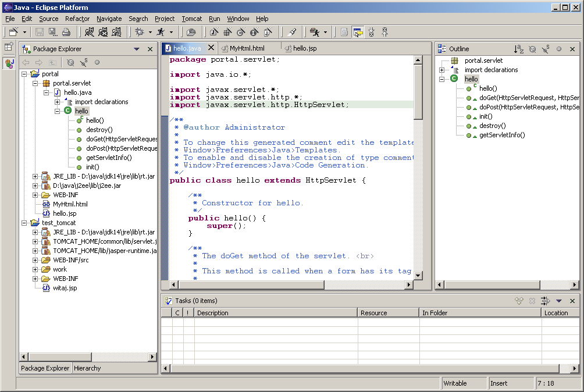Open the Tasks view menu arrow
The height and width of the screenshot is (392, 584).
(558, 301)
